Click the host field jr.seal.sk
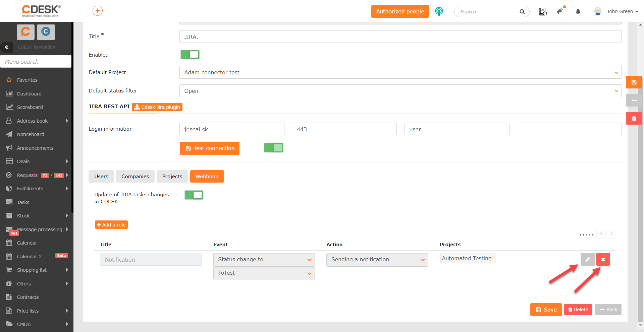Viewport: 644px width, 332px height. (232, 129)
